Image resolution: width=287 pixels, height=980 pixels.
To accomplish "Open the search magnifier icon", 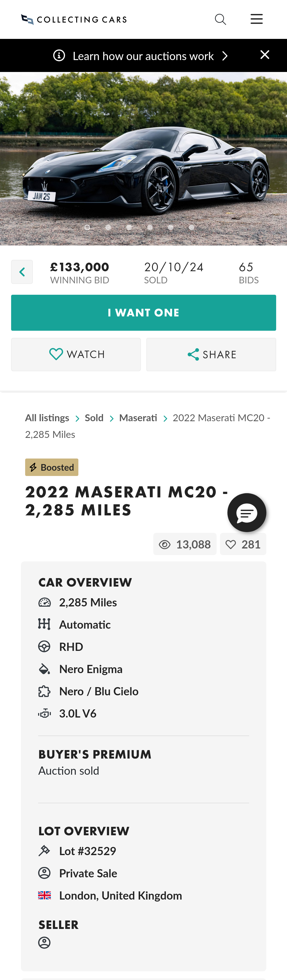I will tap(220, 19).
